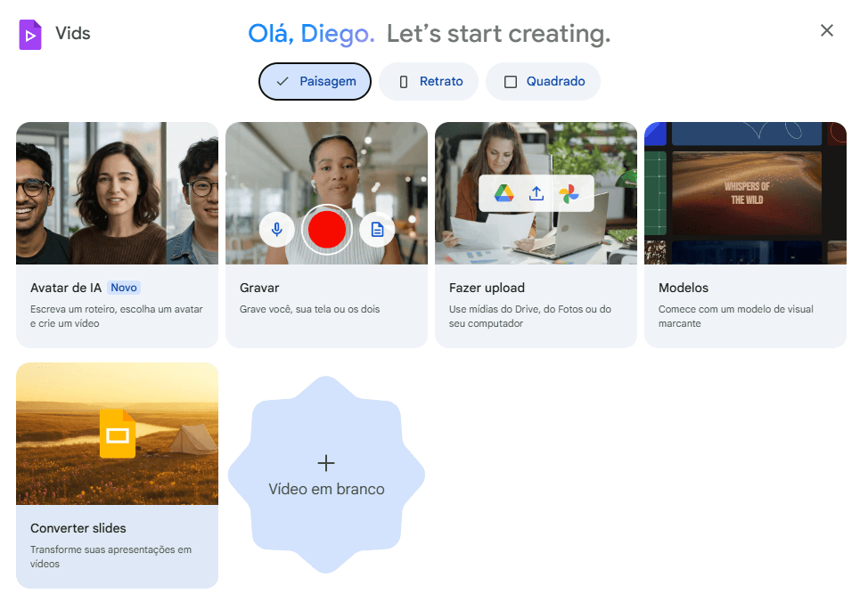
Task: Open the Gravar card title
Action: click(x=259, y=288)
